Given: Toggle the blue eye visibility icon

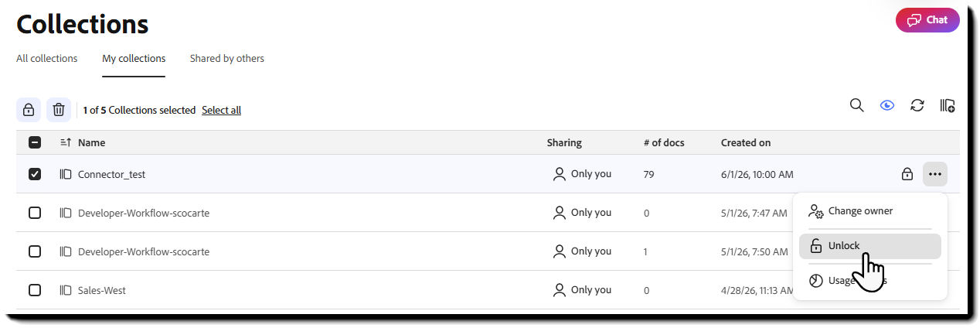Looking at the screenshot, I should click(x=887, y=105).
